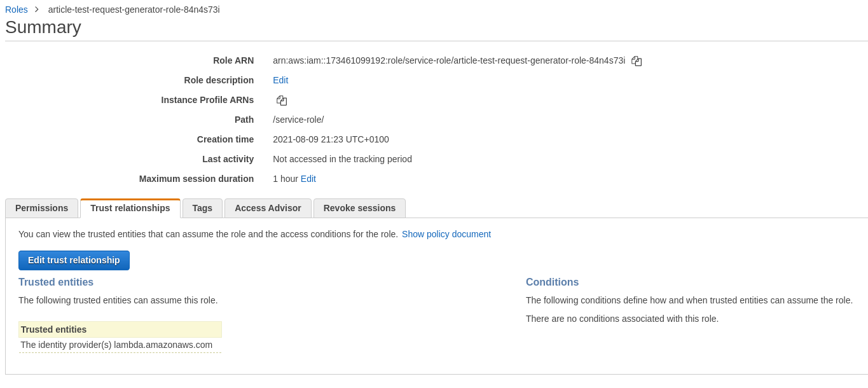Edit the maximum session duration
868x388 pixels.
(308, 179)
